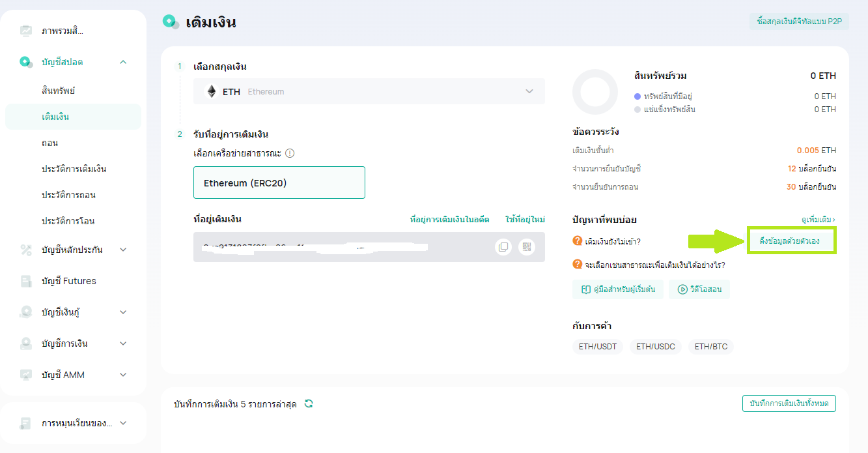
Task: Refresh the recent deposit records list
Action: tap(309, 403)
